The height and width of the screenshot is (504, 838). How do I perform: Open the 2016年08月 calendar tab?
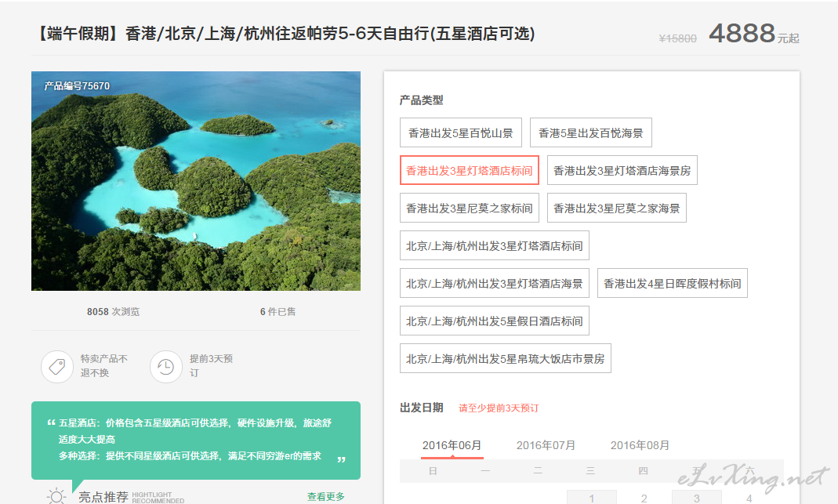click(640, 446)
